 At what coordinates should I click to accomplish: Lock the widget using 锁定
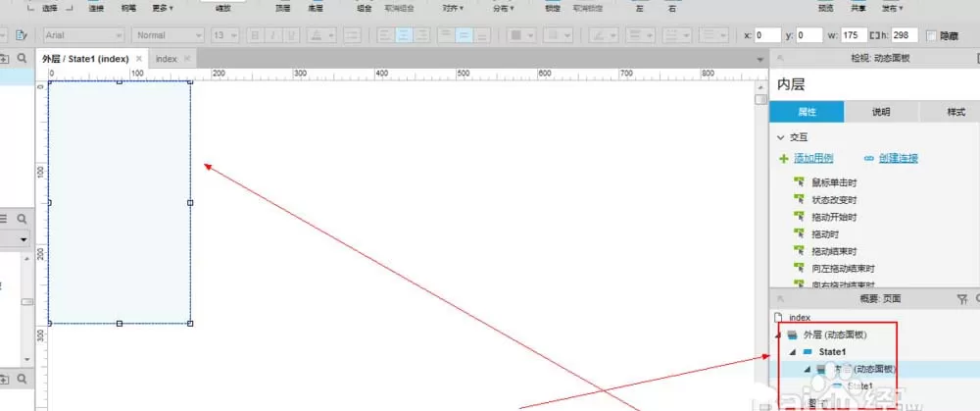[x=553, y=9]
